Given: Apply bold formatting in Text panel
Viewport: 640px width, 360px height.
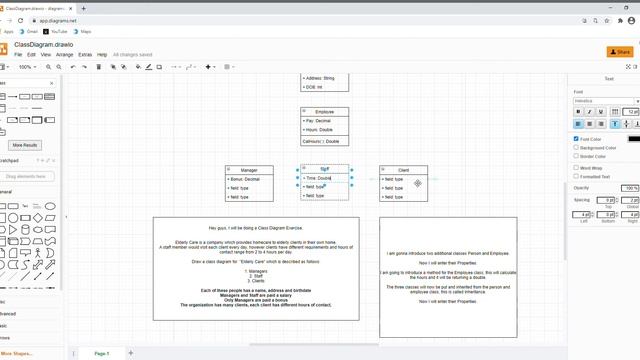Looking at the screenshot, I should [578, 111].
